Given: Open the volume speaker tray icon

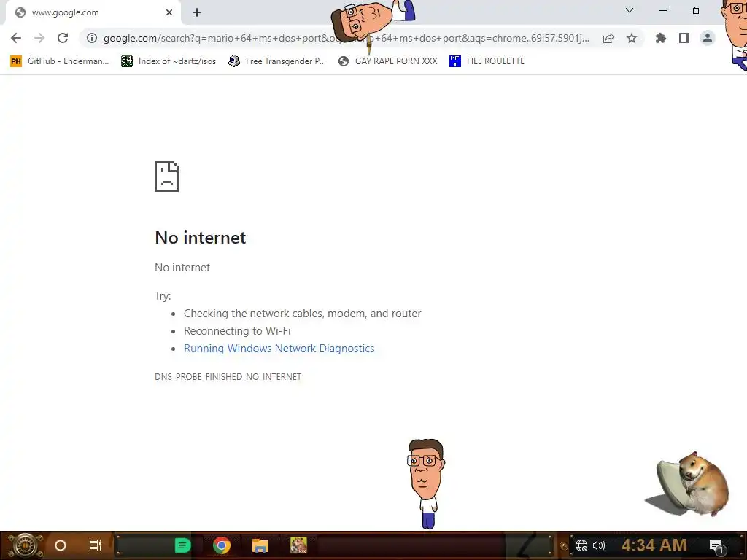Looking at the screenshot, I should point(598,545).
